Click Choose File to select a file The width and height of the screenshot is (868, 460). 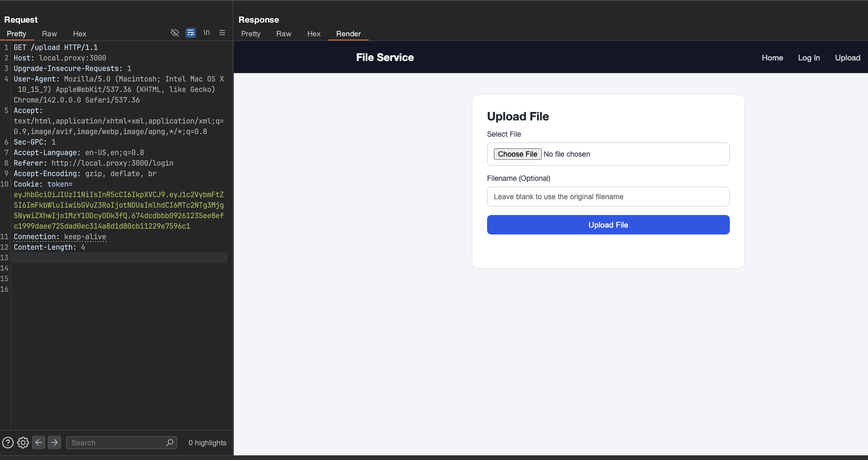pos(518,154)
